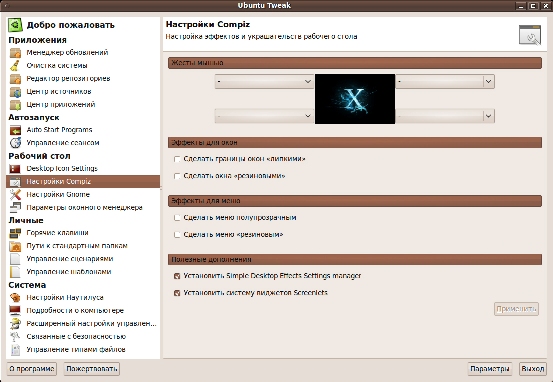Click the Управление шаблонами document icon
This screenshot has height=382, width=553.
point(15,272)
